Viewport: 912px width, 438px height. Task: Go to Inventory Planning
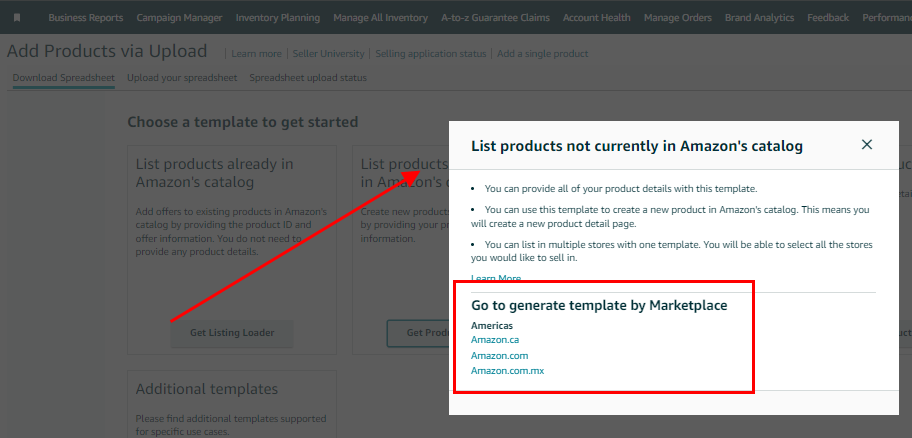click(x=277, y=17)
